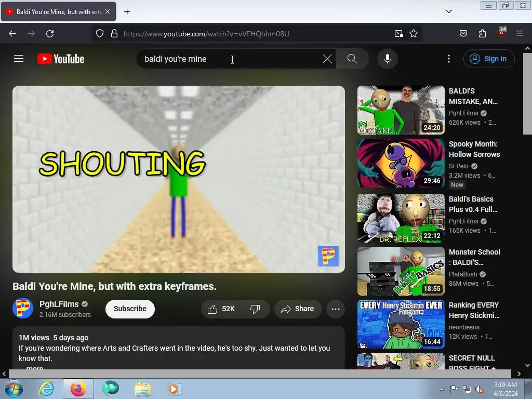Click the address bar URL
The height and width of the screenshot is (399, 532).
click(x=206, y=34)
